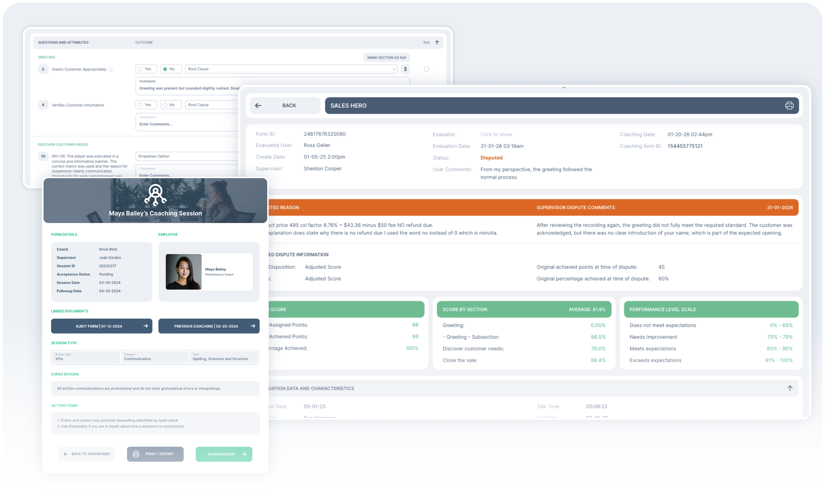Go to the Audit Form 01-12-2024 linked document
Screen dimensions: 832x504
(x=101, y=326)
